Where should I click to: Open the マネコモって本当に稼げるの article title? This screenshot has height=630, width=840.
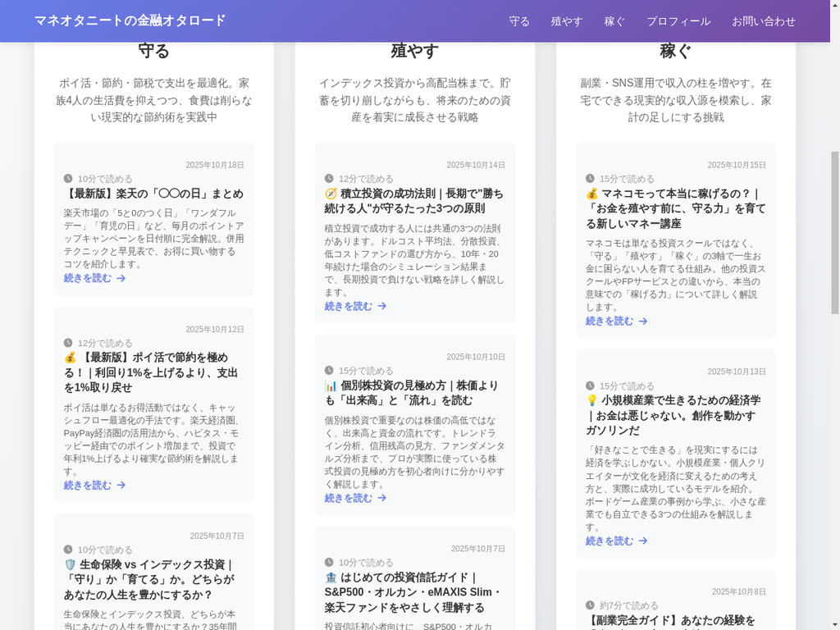tap(674, 208)
